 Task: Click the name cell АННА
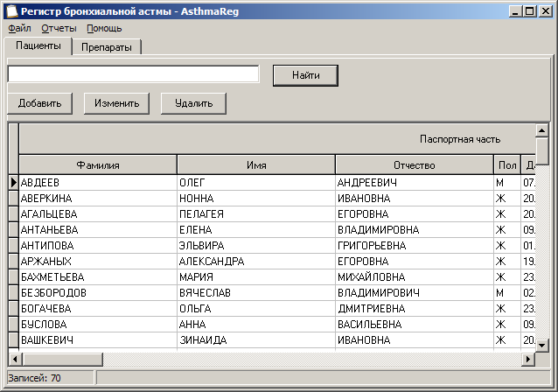click(256, 324)
